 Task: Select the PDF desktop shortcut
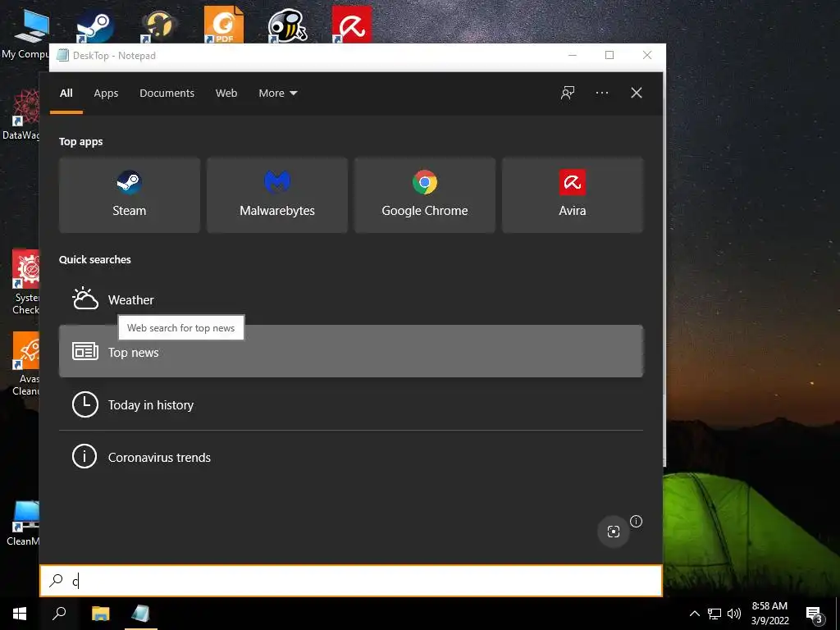pos(223,25)
